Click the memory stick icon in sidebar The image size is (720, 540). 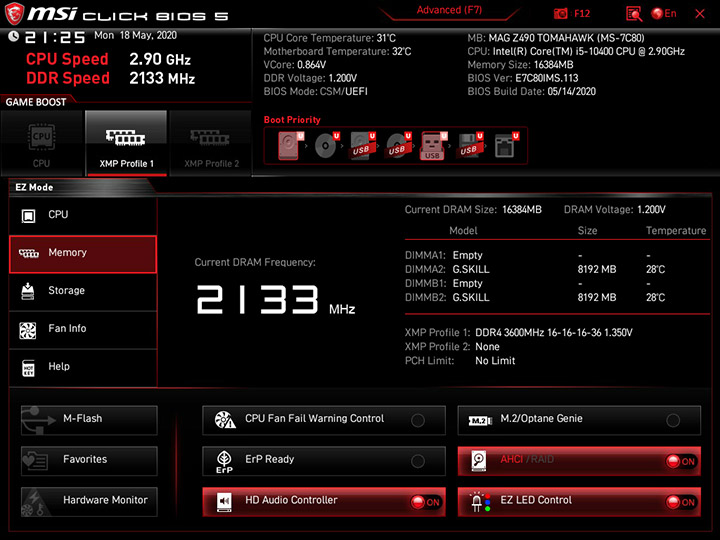click(x=28, y=253)
